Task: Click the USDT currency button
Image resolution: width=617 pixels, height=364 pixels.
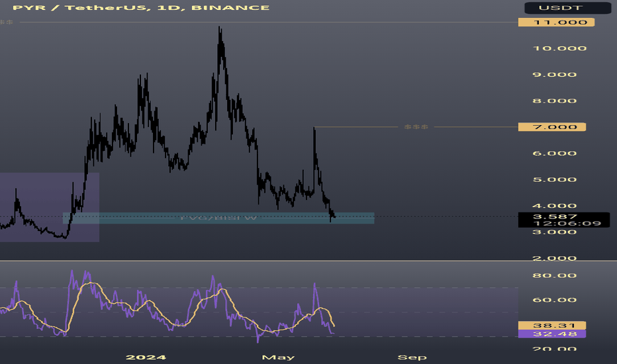Action: pyautogui.click(x=567, y=8)
